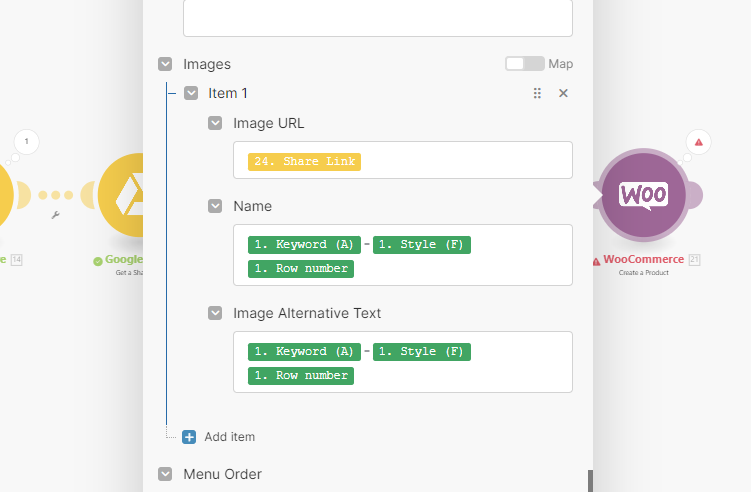Collapse the Image Alternative Text chevron
Image resolution: width=751 pixels, height=492 pixels.
click(215, 313)
